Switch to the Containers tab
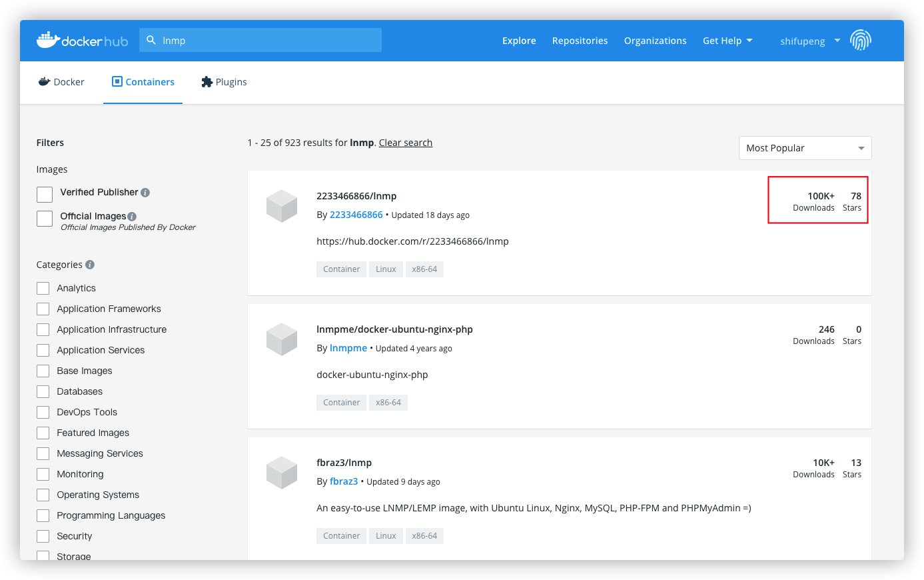 click(x=143, y=82)
